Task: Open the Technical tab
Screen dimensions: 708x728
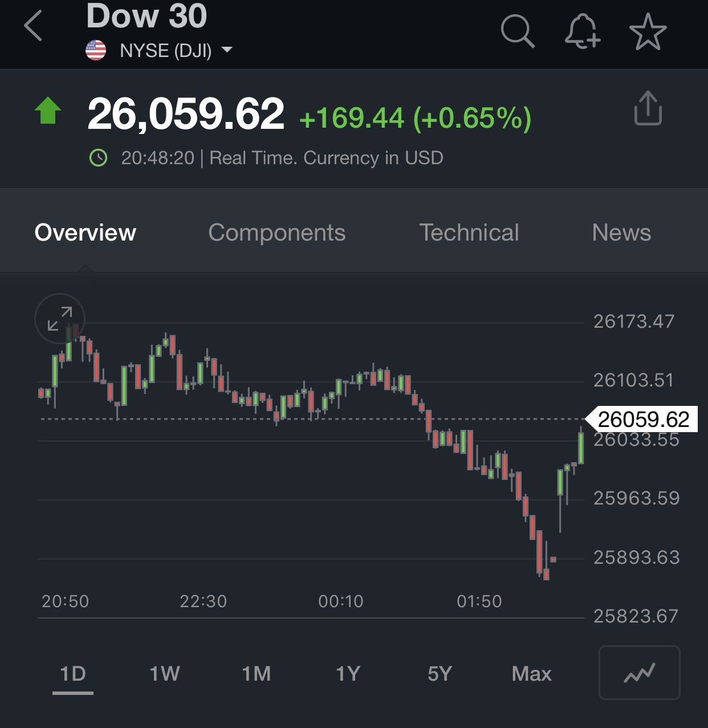Action: pos(469,233)
